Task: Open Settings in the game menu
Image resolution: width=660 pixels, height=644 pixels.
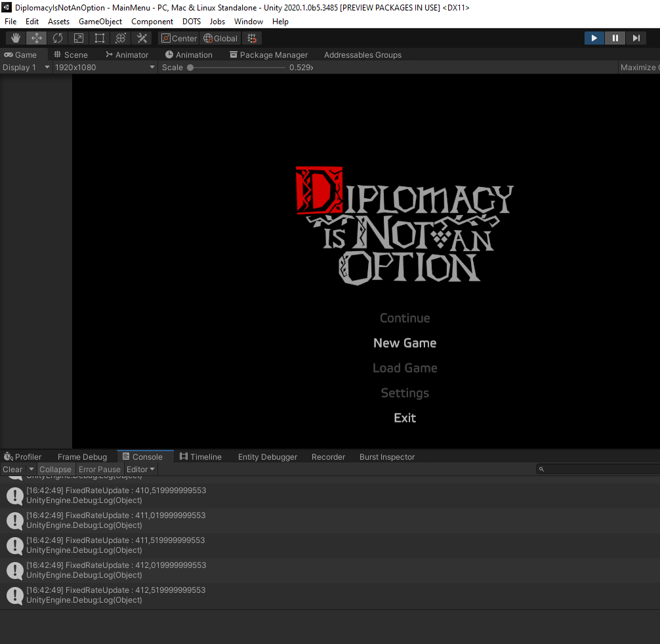Action: click(x=405, y=393)
